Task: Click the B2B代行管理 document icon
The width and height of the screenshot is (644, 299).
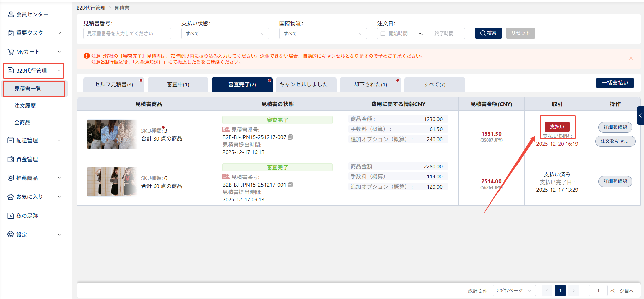Action: click(11, 71)
